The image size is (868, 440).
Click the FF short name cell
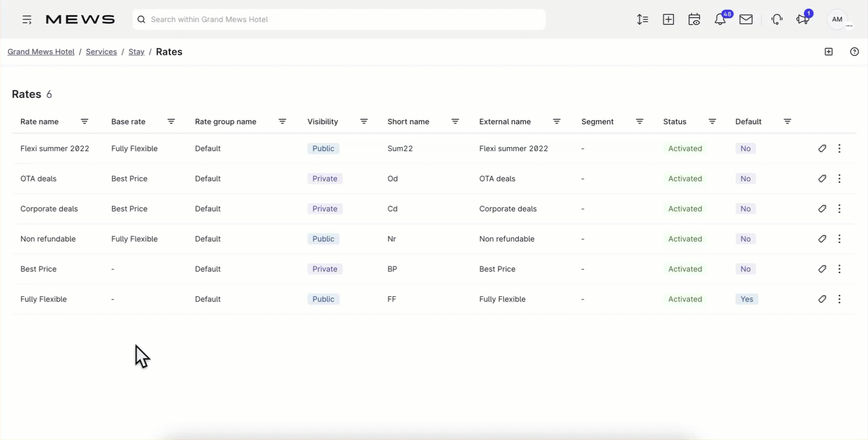tap(391, 299)
